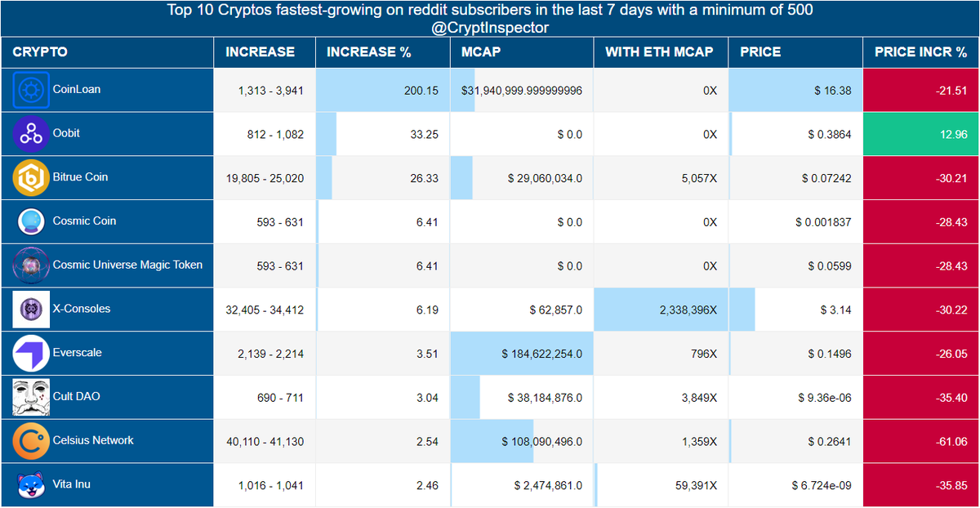Click Bitrue Coin's 26.33 percent cell
Screen dimensions: 980x508
(383, 178)
